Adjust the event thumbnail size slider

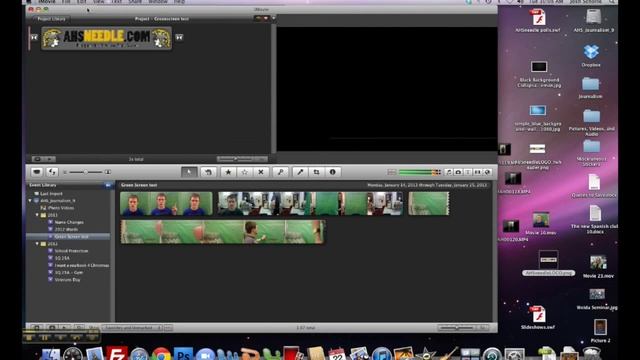[x=86, y=172]
